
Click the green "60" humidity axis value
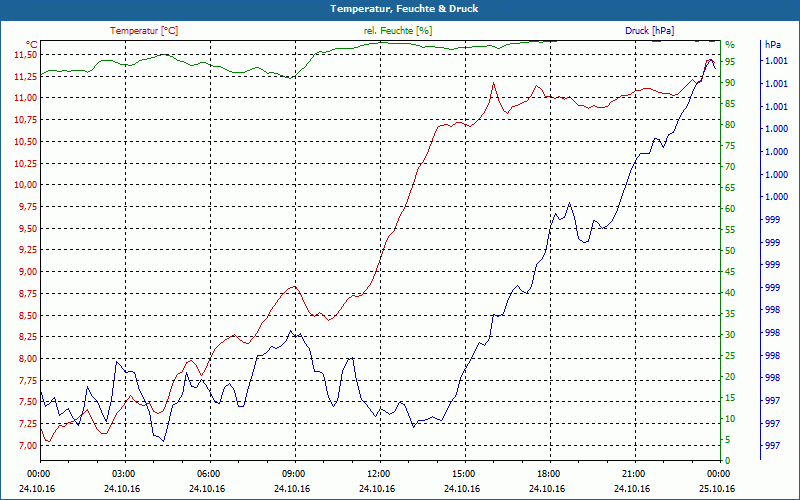[730, 209]
